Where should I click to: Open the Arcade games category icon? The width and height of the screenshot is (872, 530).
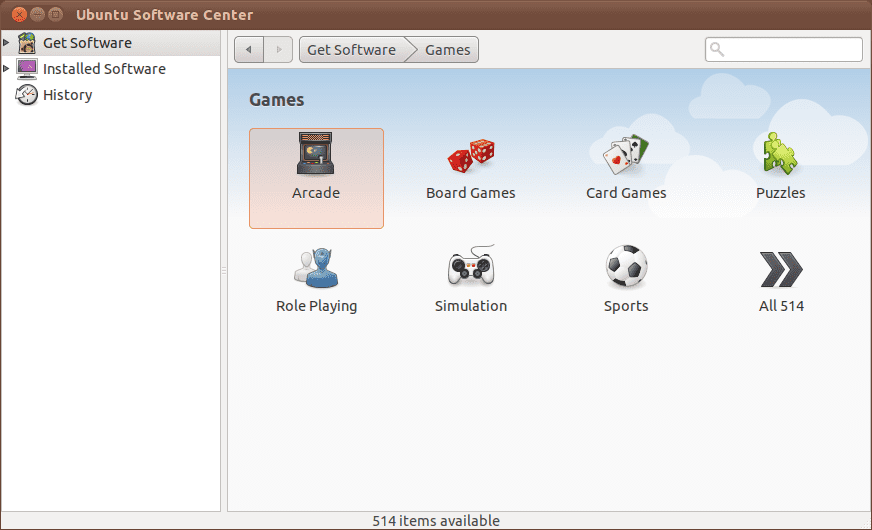316,154
